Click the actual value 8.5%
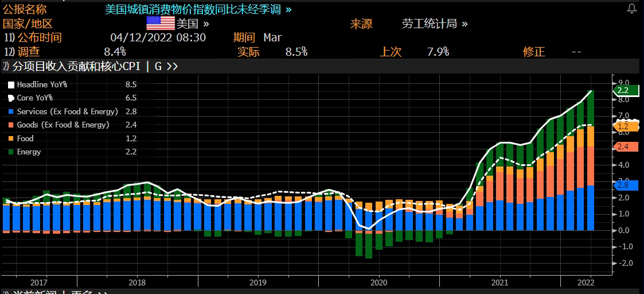This screenshot has height=294, width=644. click(296, 52)
